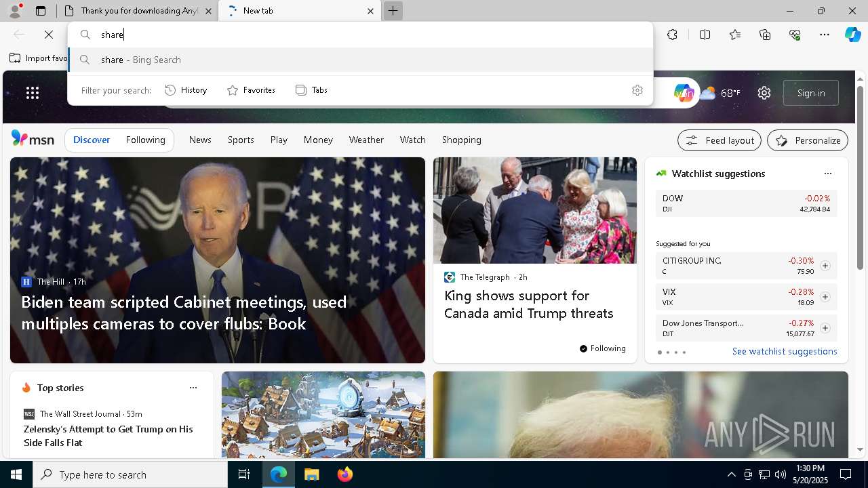
Task: Select the Following feed tab
Action: 146,140
